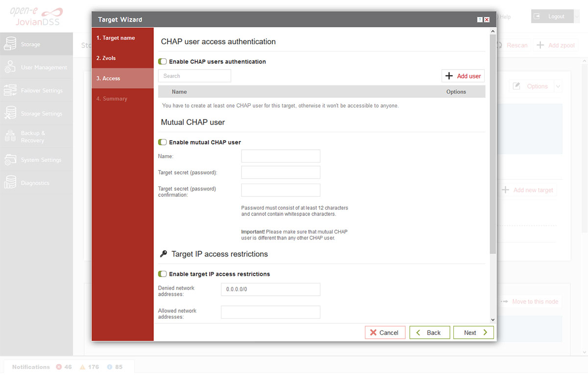The image size is (588, 375).
Task: Click the wizard help question-mark icon
Action: coord(480,20)
